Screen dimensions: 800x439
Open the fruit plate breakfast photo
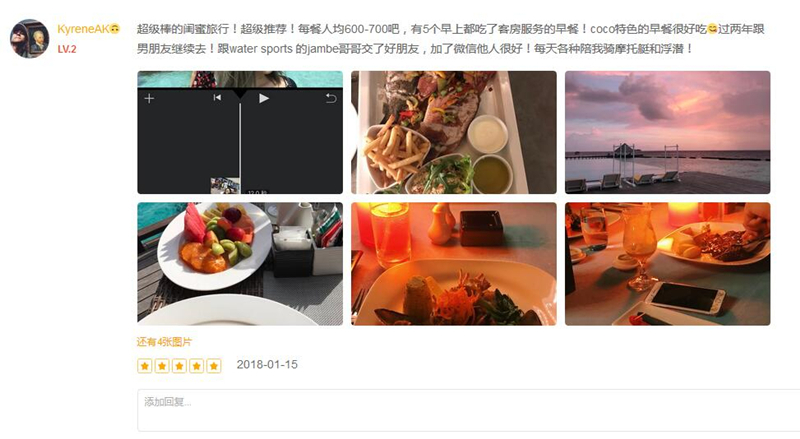coord(240,264)
